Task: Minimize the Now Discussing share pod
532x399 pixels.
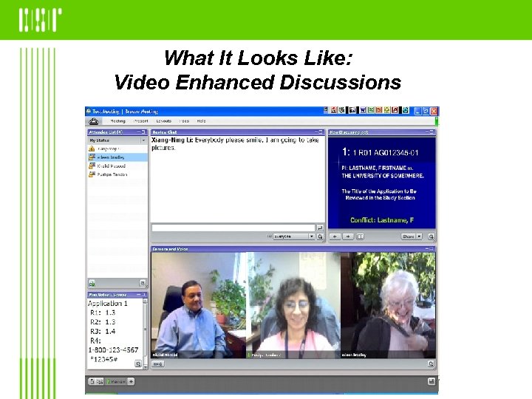Action: [x=427, y=132]
